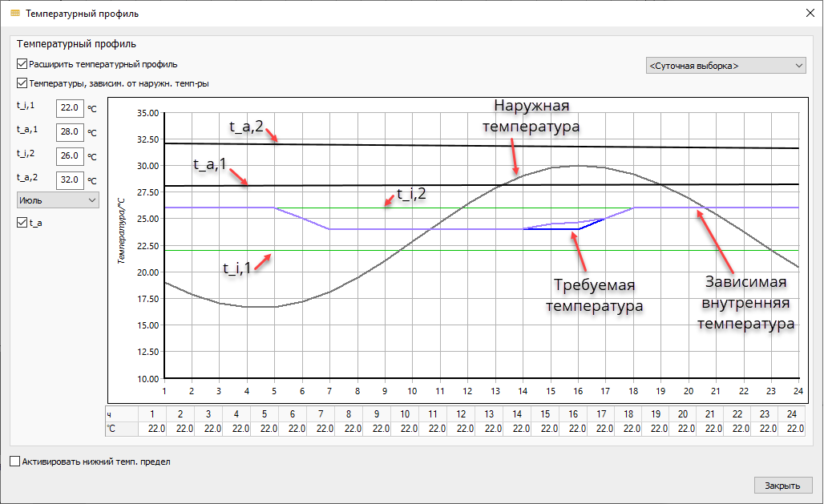This screenshot has width=824, height=504.
Task: Select the °C cell under hour 18
Action: click(x=628, y=429)
